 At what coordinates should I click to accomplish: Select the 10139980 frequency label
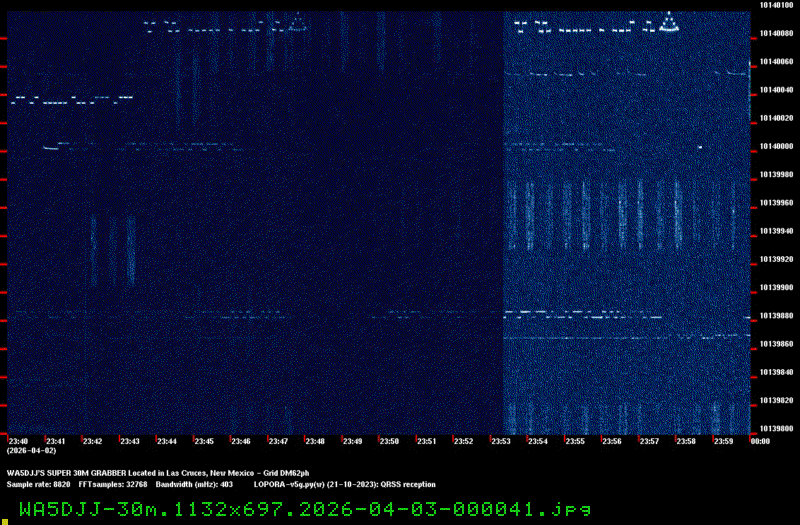coord(776,174)
